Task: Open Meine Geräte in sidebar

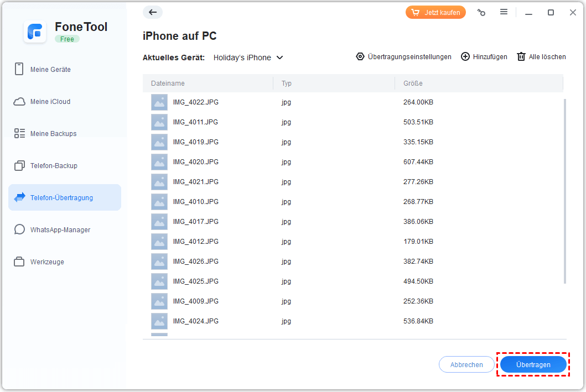Action: [x=50, y=70]
